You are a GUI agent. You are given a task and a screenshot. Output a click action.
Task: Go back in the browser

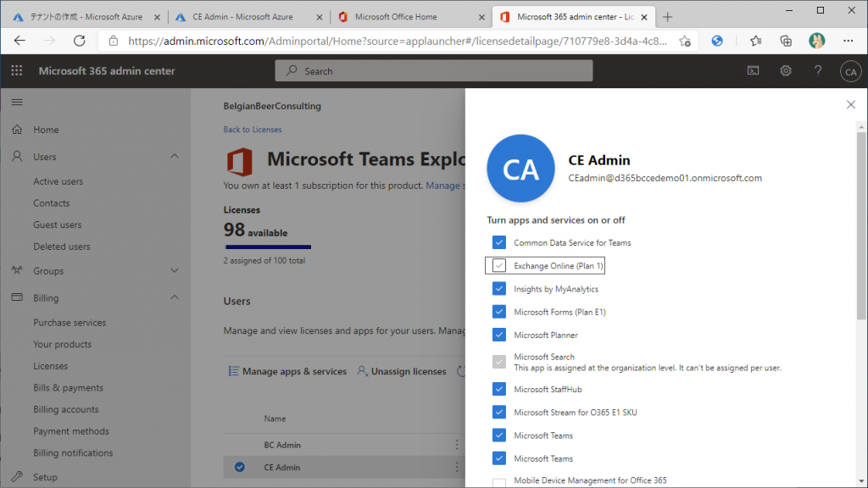20,41
